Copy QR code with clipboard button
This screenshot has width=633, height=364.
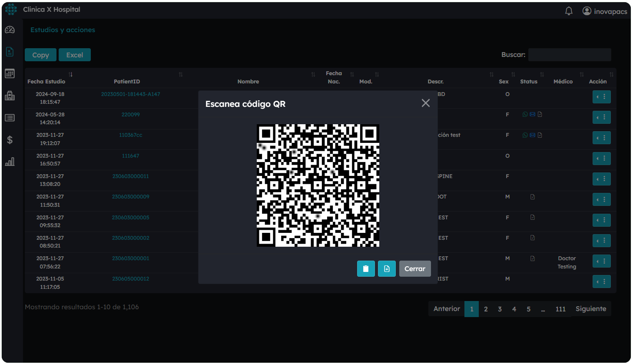pyautogui.click(x=366, y=268)
